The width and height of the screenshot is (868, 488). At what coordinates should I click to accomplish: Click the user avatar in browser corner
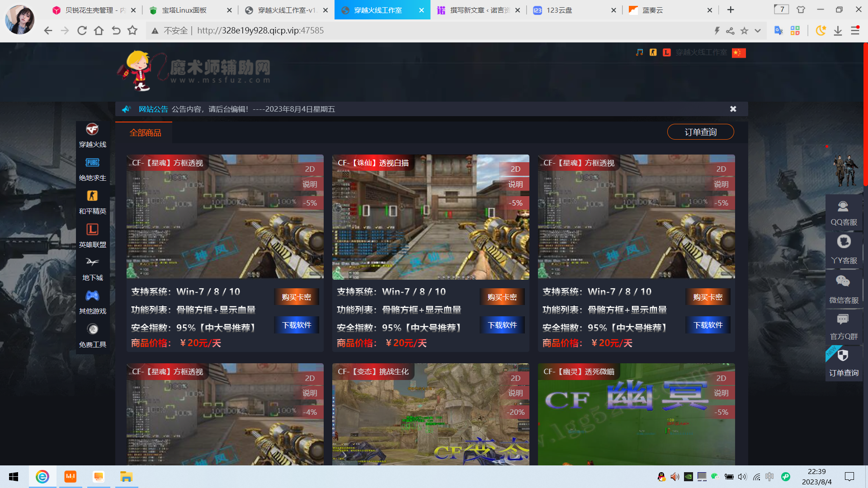click(19, 19)
